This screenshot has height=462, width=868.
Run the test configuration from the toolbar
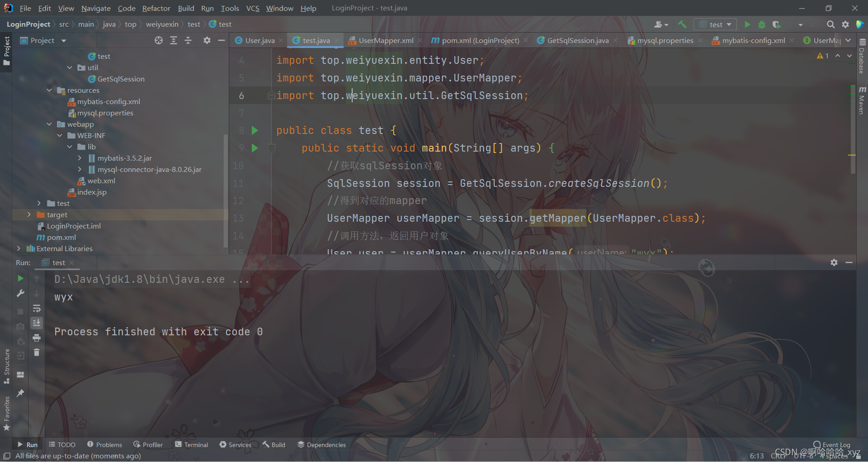point(747,24)
